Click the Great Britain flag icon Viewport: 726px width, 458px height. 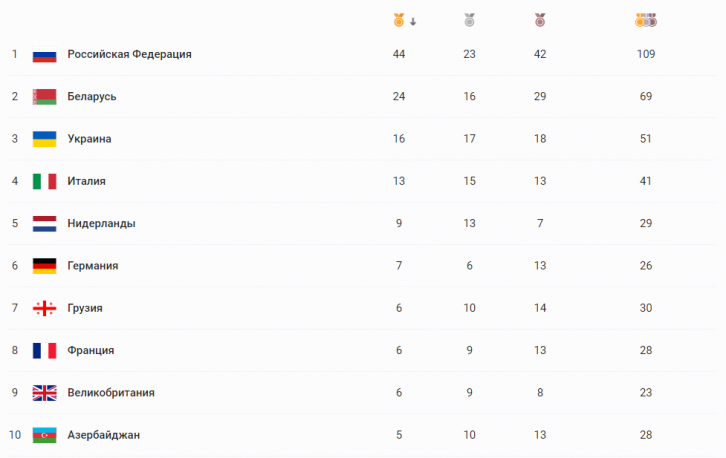(x=44, y=392)
